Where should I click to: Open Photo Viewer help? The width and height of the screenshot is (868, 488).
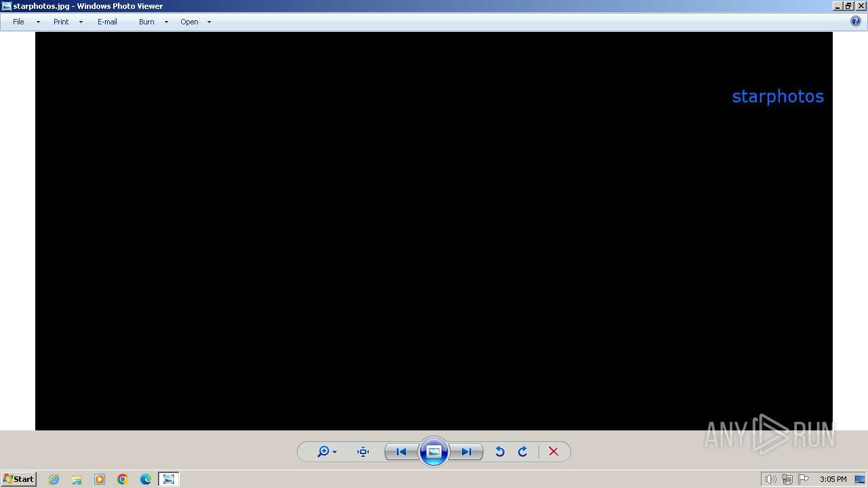point(856,22)
